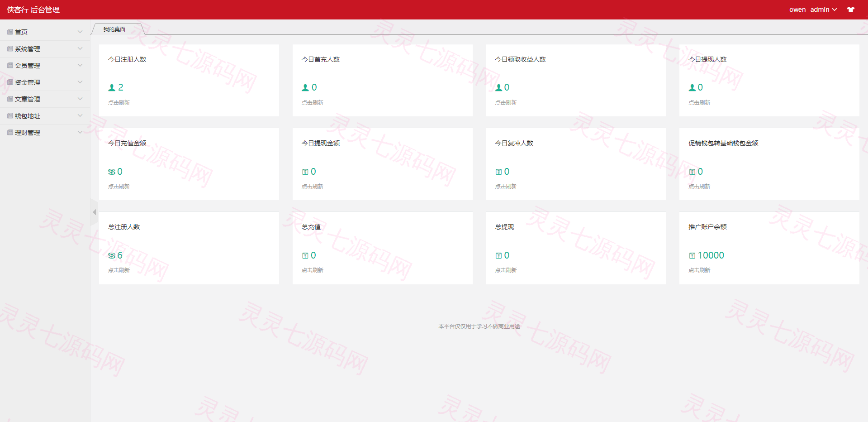Expand the 首页 menu chevron
Image resolution: width=868 pixels, height=422 pixels.
pyautogui.click(x=80, y=32)
